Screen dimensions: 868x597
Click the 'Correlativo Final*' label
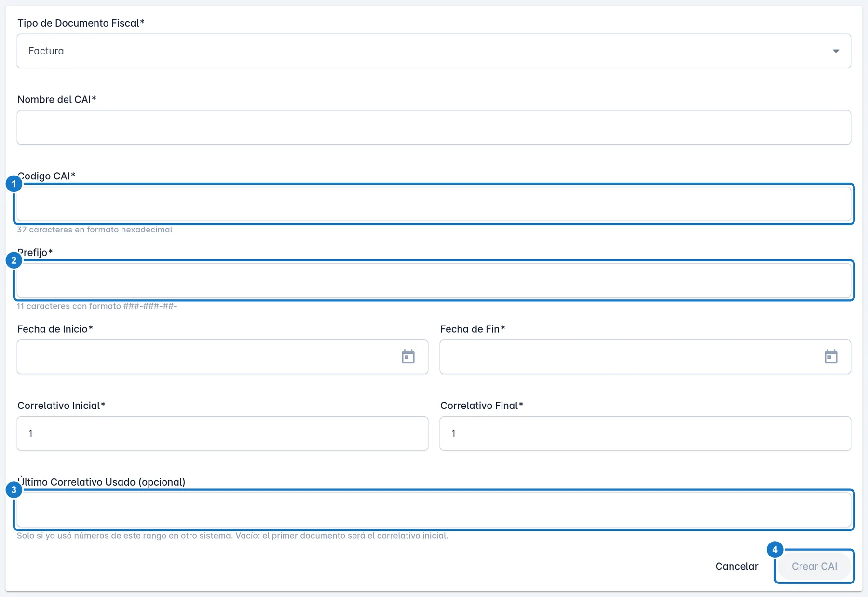482,406
